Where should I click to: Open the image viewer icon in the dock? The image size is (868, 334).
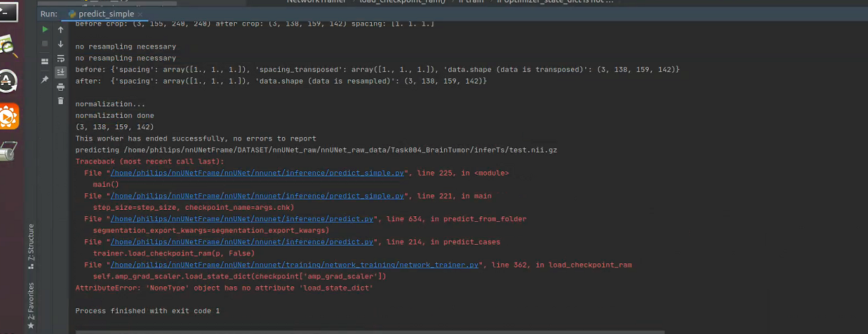9,46
